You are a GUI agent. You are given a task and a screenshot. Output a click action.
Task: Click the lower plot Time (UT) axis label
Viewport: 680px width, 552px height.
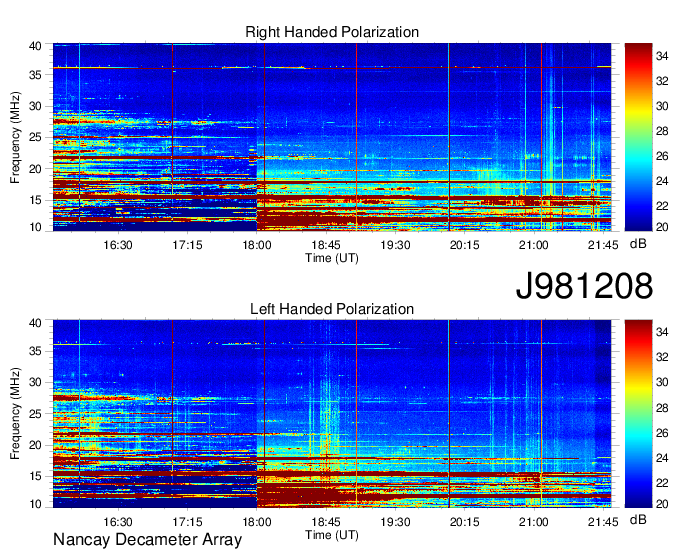tap(332, 535)
